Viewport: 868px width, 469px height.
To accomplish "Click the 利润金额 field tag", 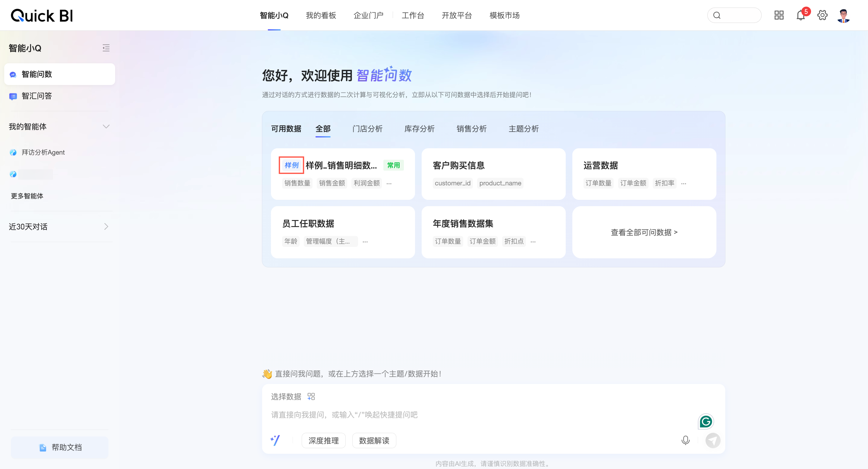I will click(x=366, y=183).
